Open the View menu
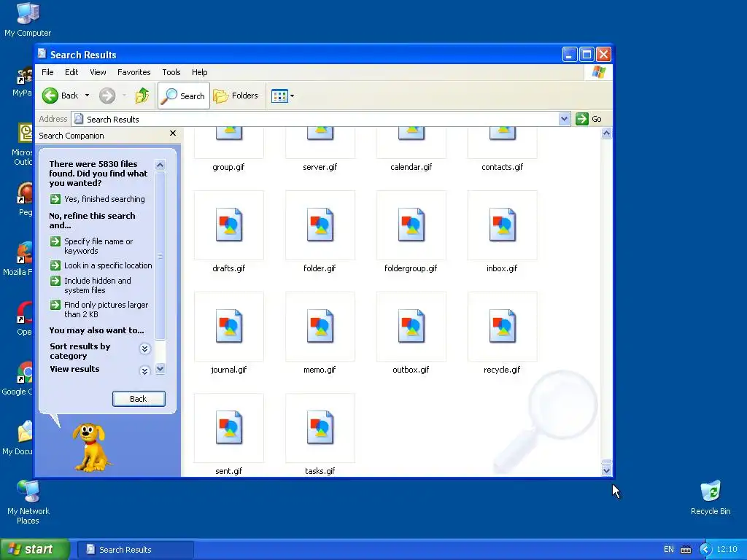The image size is (747, 560). [x=98, y=72]
